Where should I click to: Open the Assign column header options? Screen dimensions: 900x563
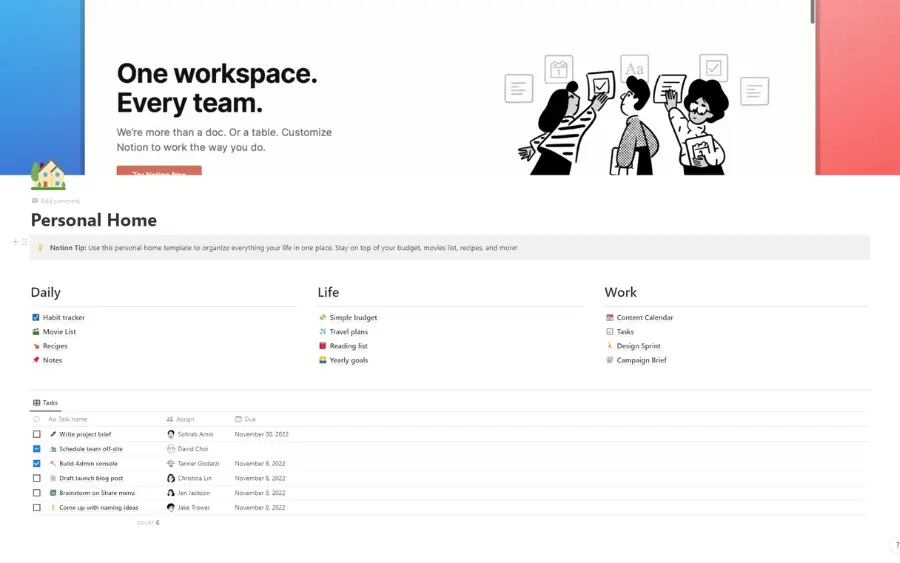coord(184,419)
